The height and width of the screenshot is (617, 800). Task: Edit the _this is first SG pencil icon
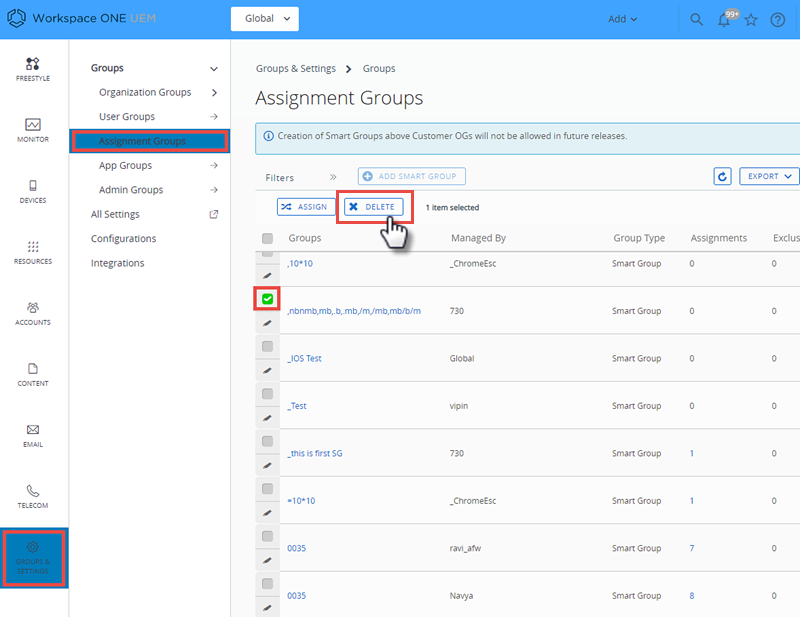267,465
